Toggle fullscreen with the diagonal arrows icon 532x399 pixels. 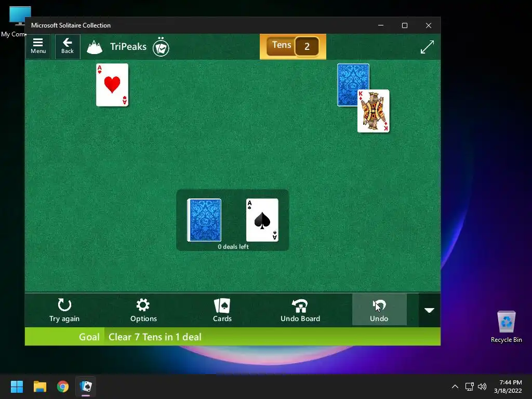click(427, 47)
